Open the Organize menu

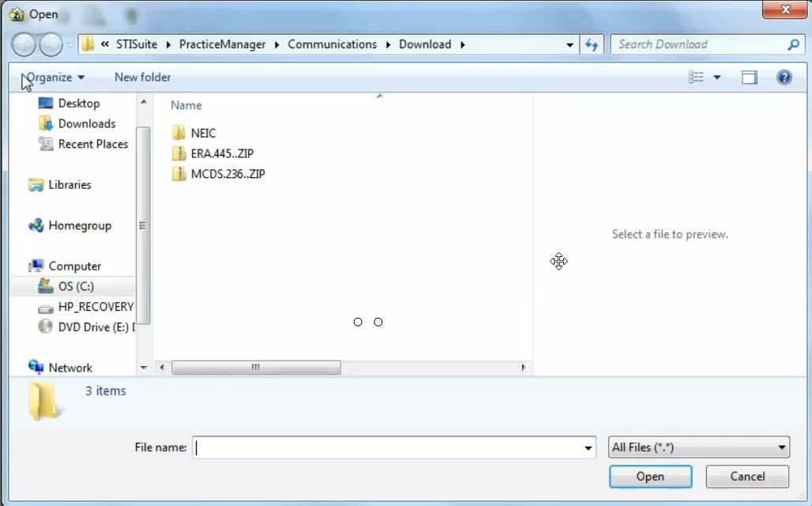[x=54, y=77]
